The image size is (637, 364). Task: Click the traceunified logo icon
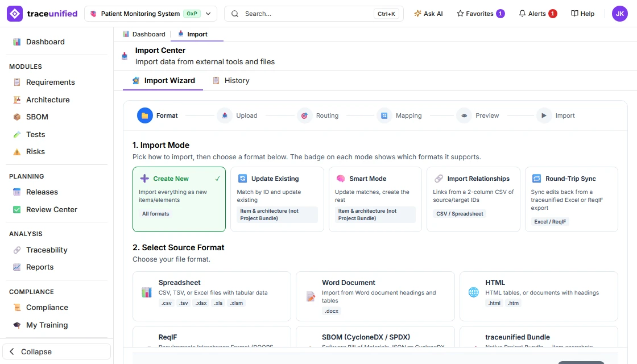pyautogui.click(x=15, y=14)
